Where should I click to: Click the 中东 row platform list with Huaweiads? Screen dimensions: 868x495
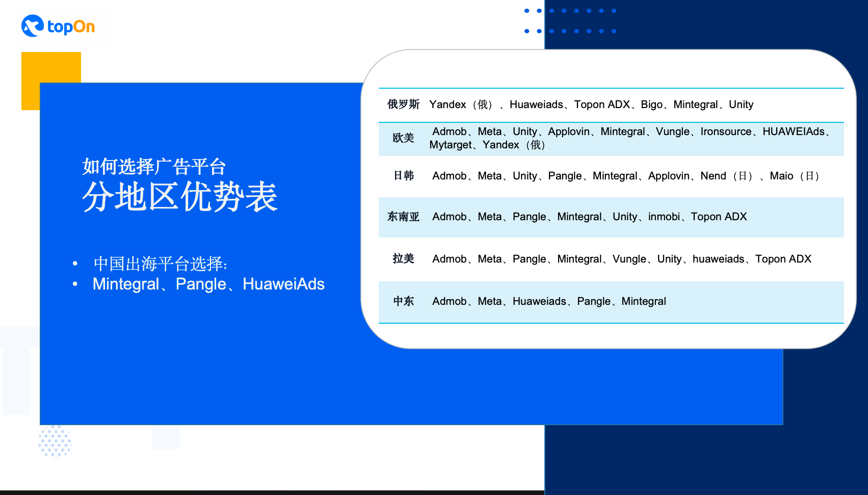pos(549,301)
